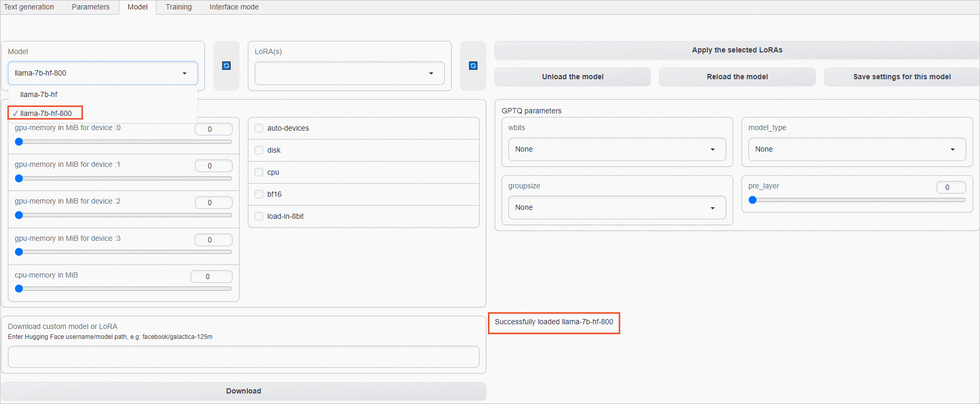
Task: Open the groupsize dropdown
Action: [617, 207]
